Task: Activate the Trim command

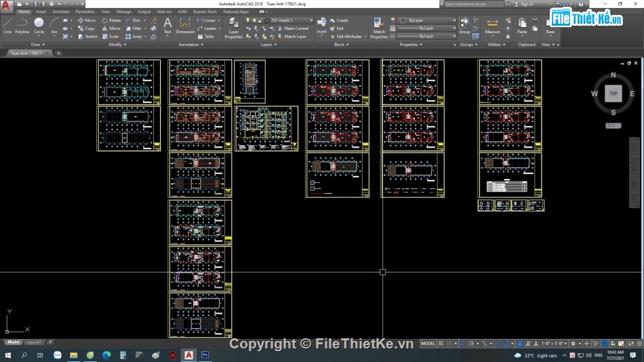Action: 133,20
